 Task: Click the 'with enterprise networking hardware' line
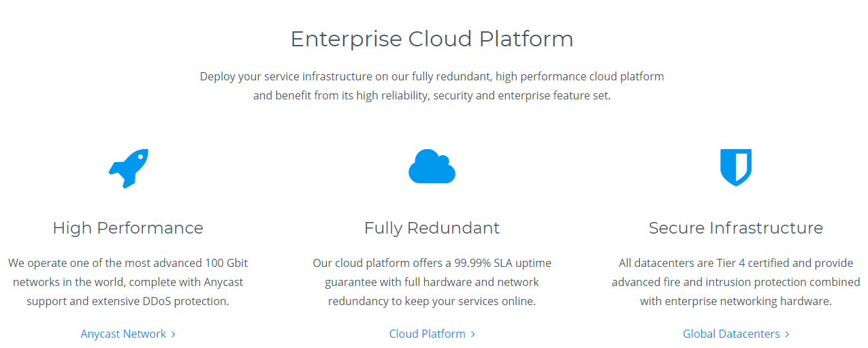click(736, 301)
